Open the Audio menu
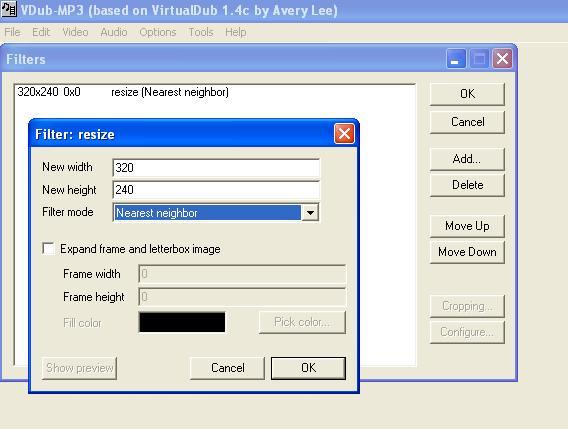The width and height of the screenshot is (568, 429). coord(114,32)
